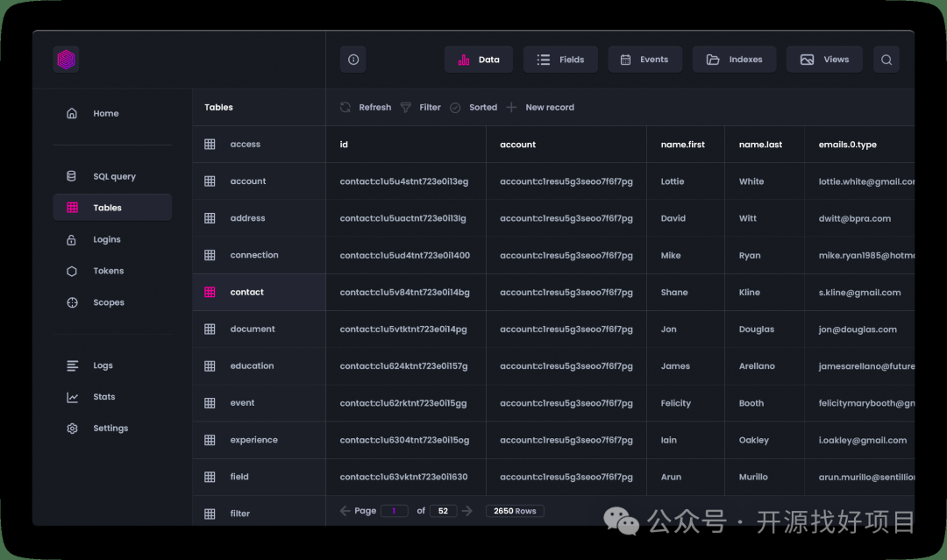Open Scopes sidebar item

tap(109, 302)
